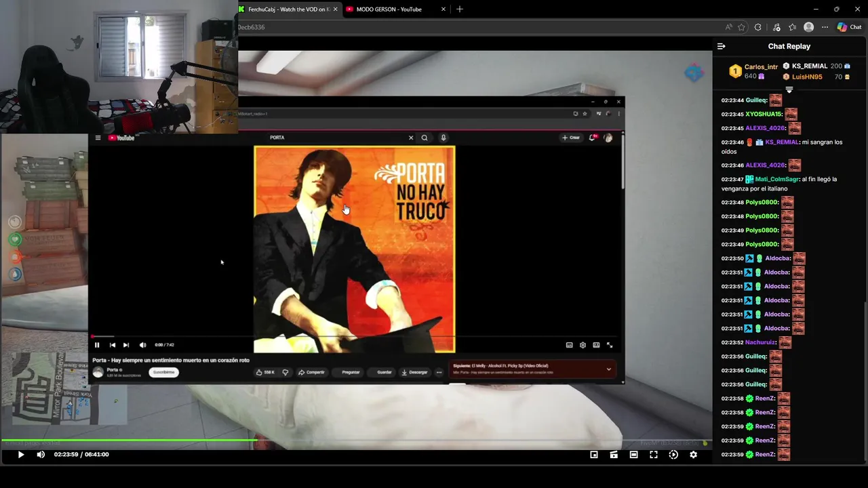Image resolution: width=868 pixels, height=488 pixels.
Task: Skip to next YouTube video
Action: (126, 345)
